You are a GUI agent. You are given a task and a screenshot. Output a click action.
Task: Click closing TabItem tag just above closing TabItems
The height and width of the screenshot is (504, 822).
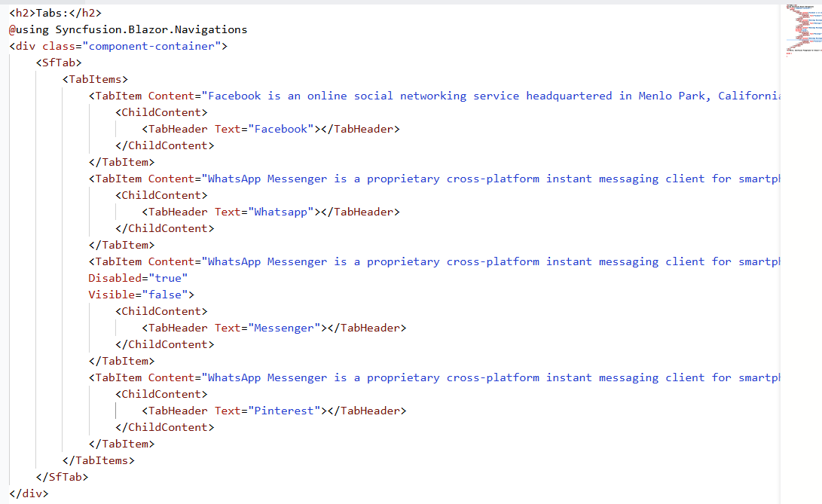(x=121, y=444)
